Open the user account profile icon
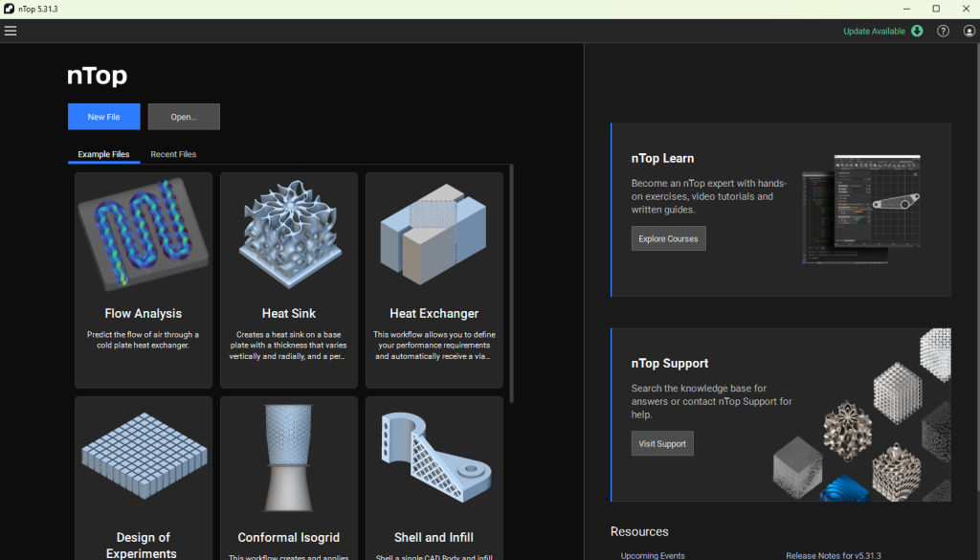 coord(969,31)
